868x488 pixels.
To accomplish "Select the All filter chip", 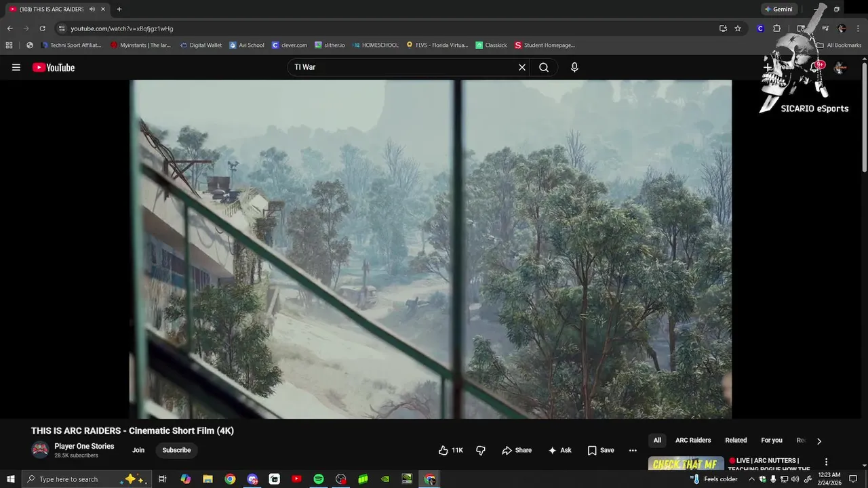I will 657,441.
